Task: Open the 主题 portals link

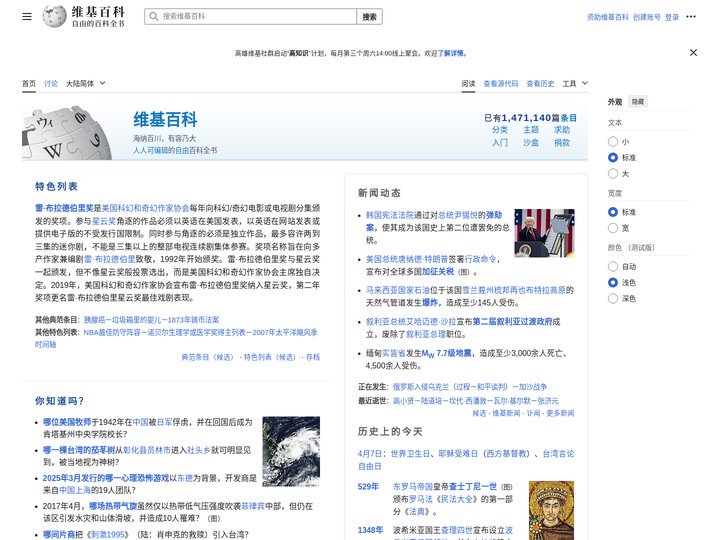Action: tap(531, 130)
